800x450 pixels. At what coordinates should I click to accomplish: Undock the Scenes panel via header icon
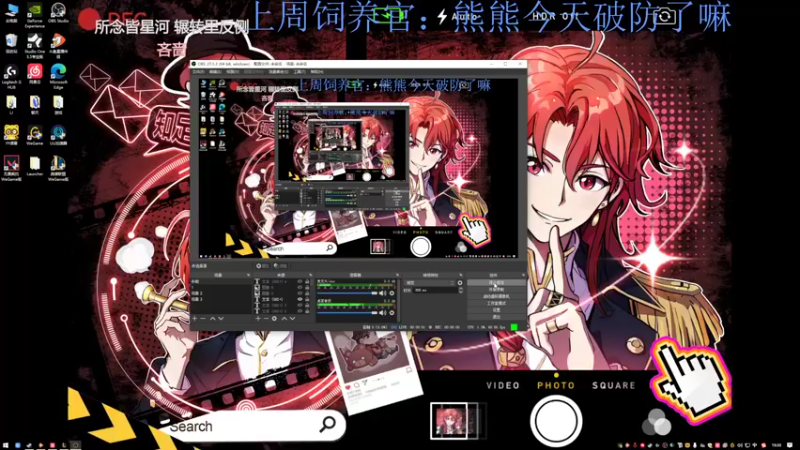point(248,275)
